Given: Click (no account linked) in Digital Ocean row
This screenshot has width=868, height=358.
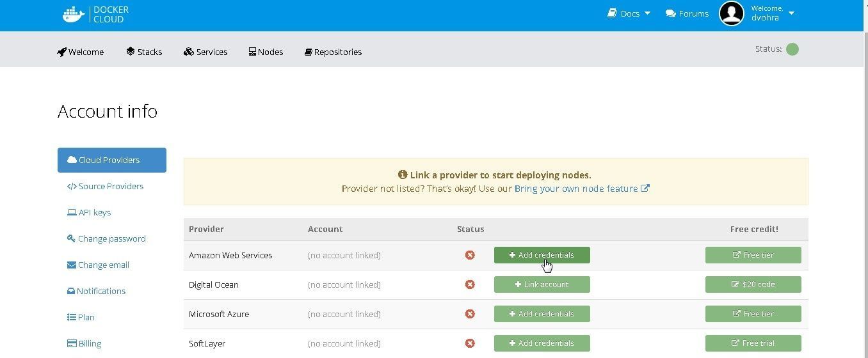Looking at the screenshot, I should [344, 284].
